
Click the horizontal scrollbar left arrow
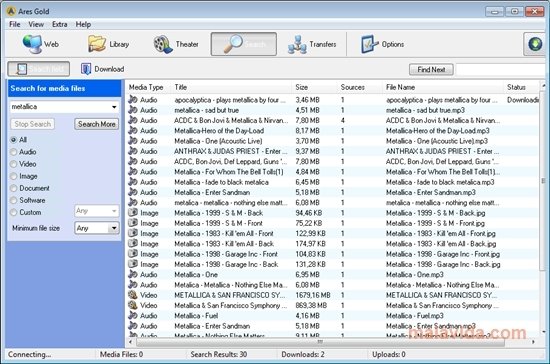130,342
